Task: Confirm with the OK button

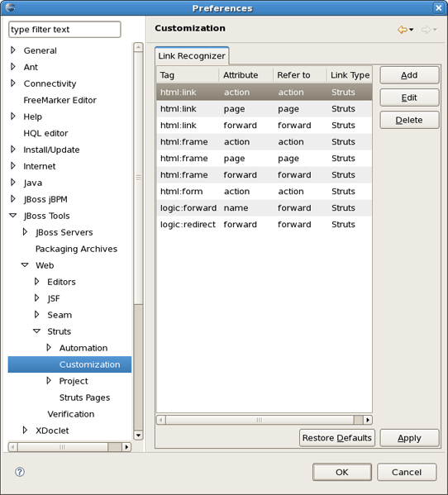Action: click(x=342, y=472)
